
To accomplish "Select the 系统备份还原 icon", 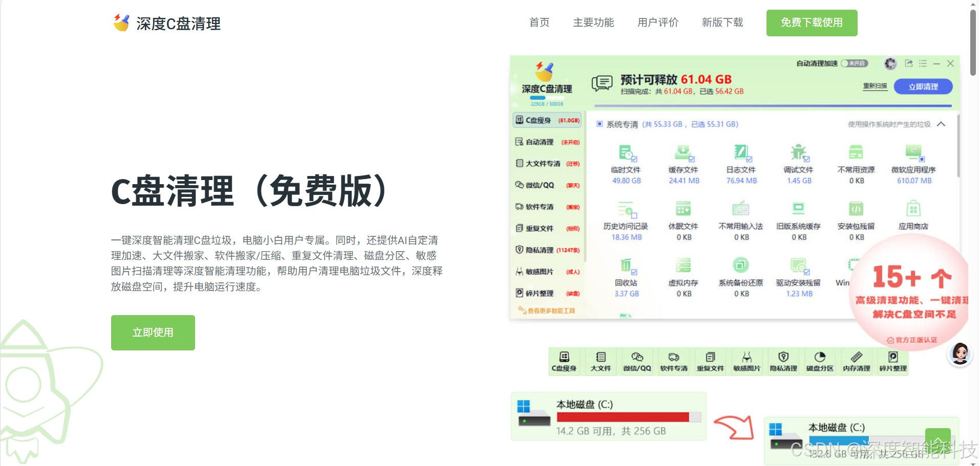I will point(741,265).
